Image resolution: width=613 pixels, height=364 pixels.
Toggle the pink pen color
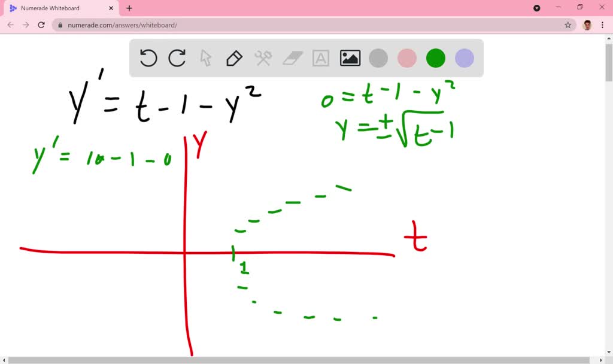(407, 58)
